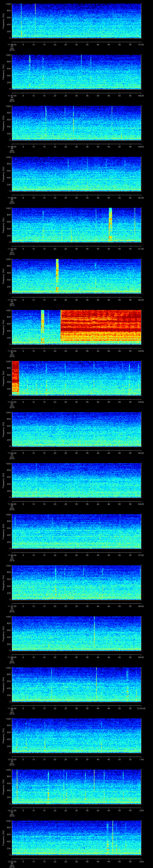Click the 11:55:00 start time label
The height and width of the screenshot is (868, 153).
tap(12, 504)
